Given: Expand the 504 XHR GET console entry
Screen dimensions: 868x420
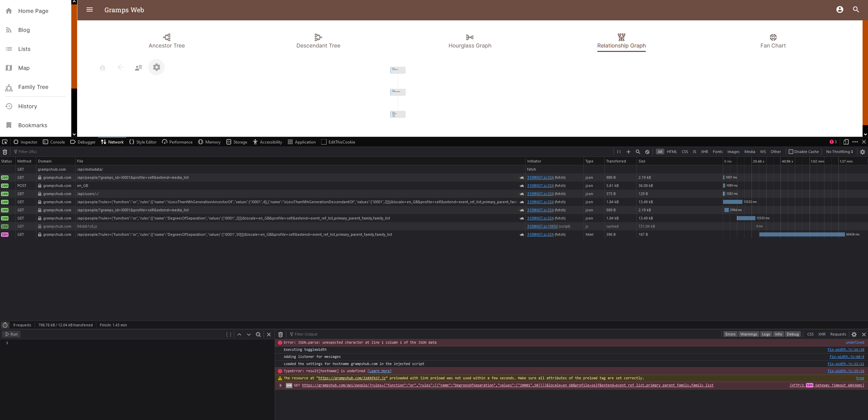Looking at the screenshot, I should tap(280, 385).
